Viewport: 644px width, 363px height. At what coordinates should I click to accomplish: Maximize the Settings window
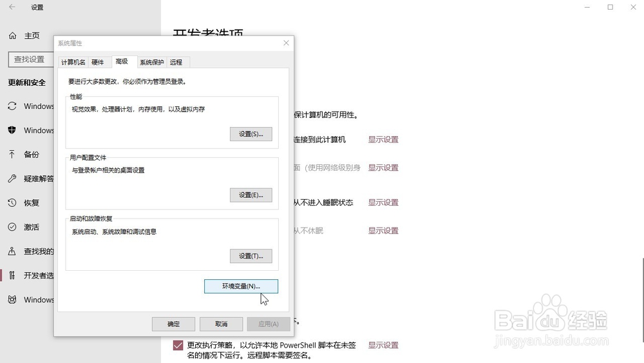click(x=611, y=7)
